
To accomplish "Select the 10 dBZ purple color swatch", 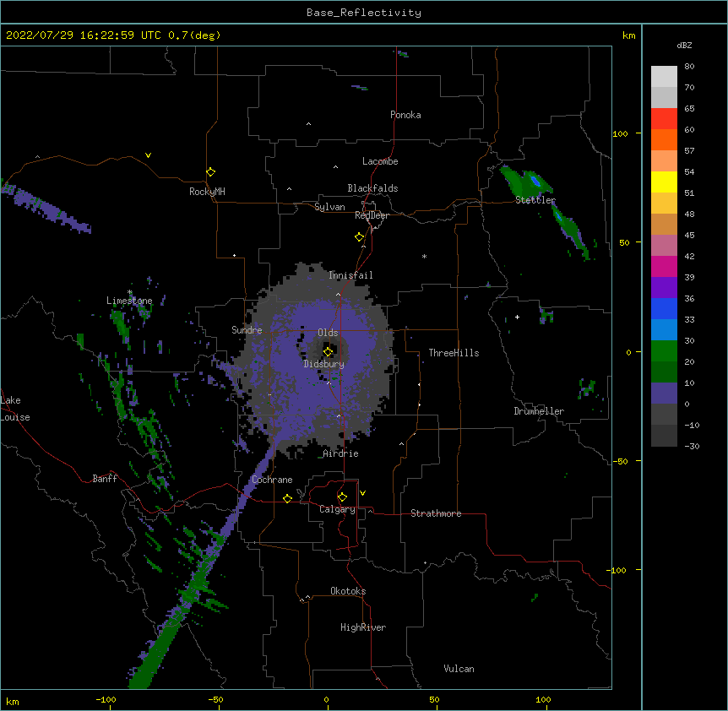I will click(x=664, y=393).
